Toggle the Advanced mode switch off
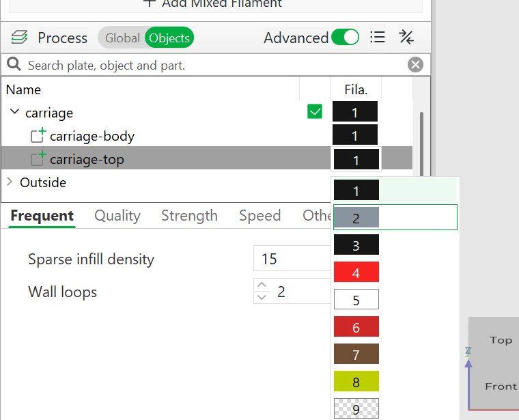This screenshot has width=519, height=420. tap(346, 37)
